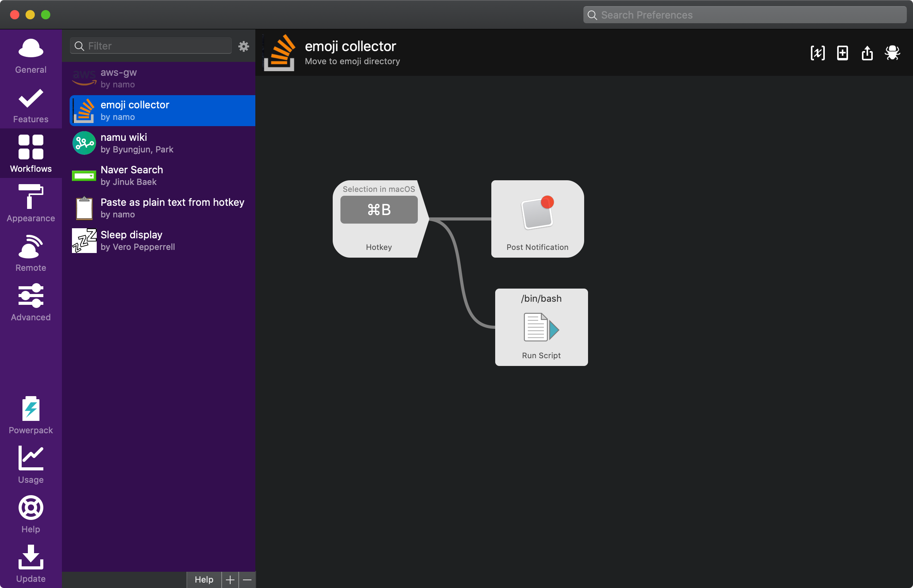Open the workflow variables [x] editor
Screen dimensions: 913x588
click(x=817, y=53)
